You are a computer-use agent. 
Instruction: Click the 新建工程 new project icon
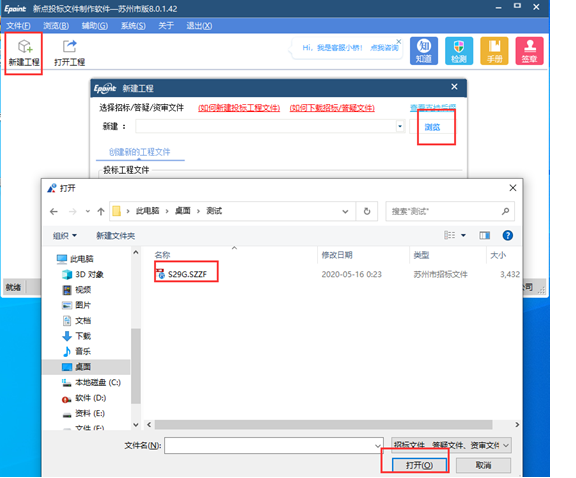[x=25, y=46]
